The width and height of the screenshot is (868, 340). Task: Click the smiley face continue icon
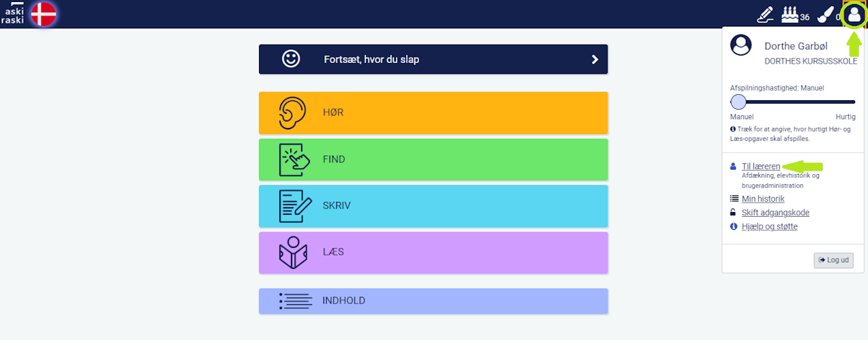pyautogui.click(x=291, y=59)
